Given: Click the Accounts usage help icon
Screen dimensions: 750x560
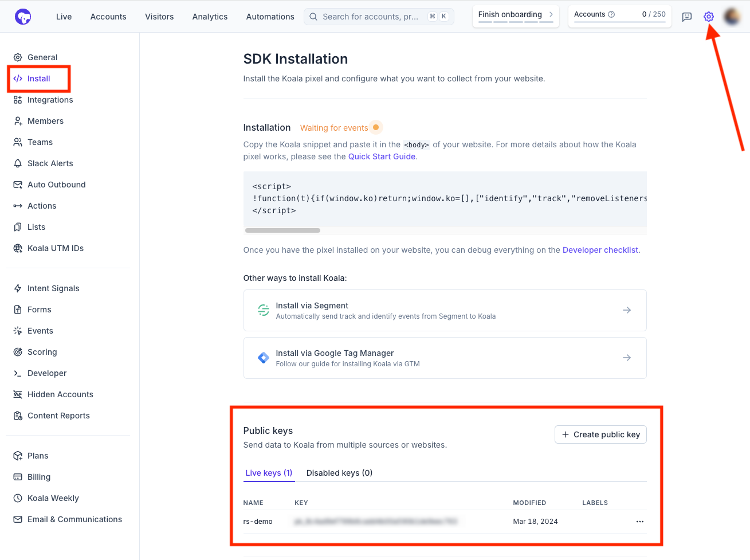Looking at the screenshot, I should click(x=611, y=14).
